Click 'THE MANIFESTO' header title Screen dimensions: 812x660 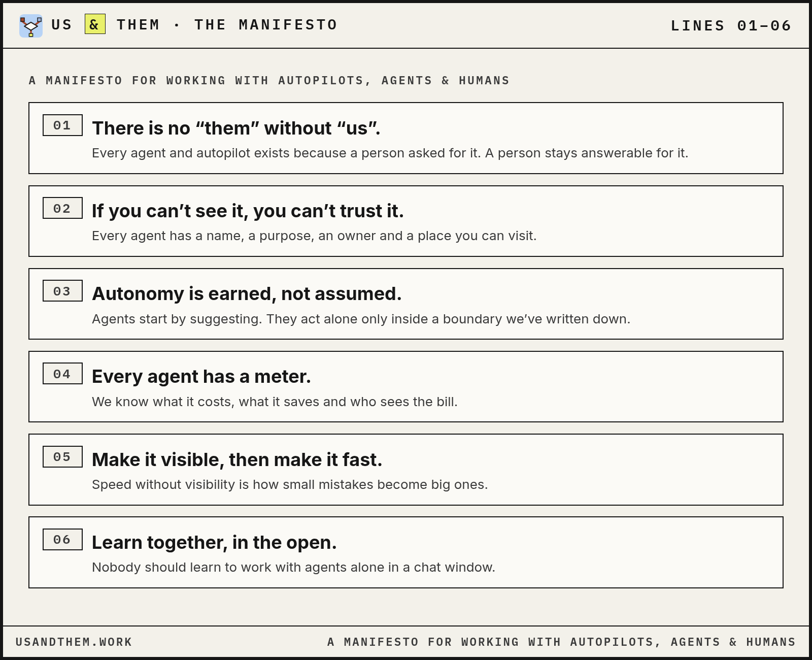pos(266,25)
